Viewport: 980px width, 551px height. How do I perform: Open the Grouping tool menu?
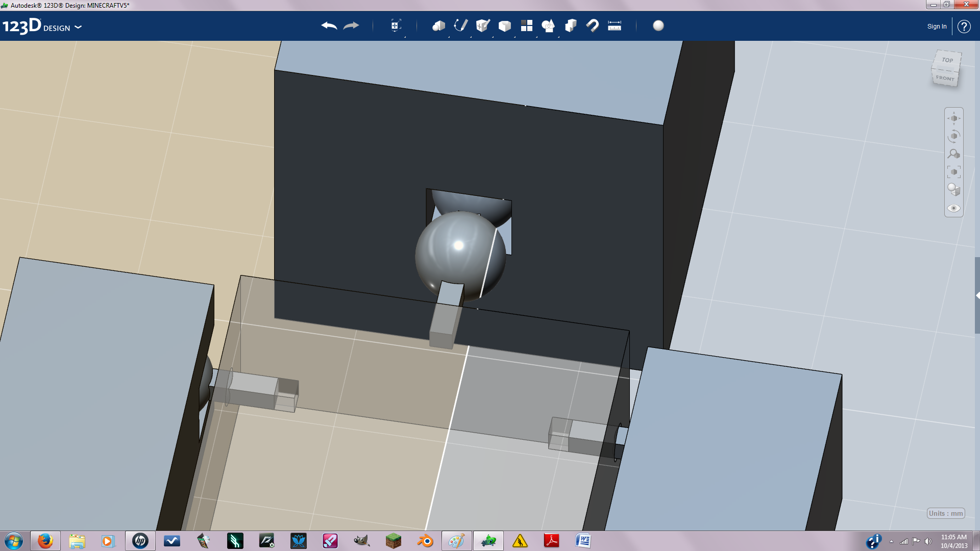pyautogui.click(x=548, y=26)
